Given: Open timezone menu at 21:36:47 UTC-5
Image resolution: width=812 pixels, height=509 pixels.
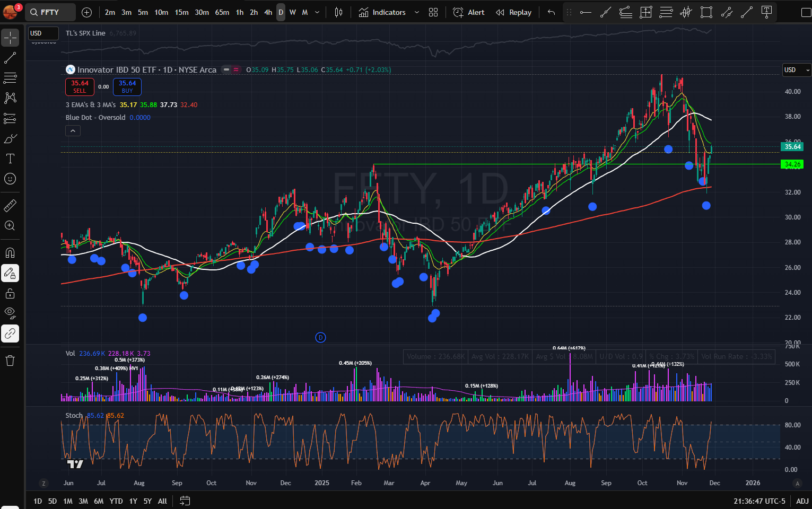Looking at the screenshot, I should click(x=759, y=501).
